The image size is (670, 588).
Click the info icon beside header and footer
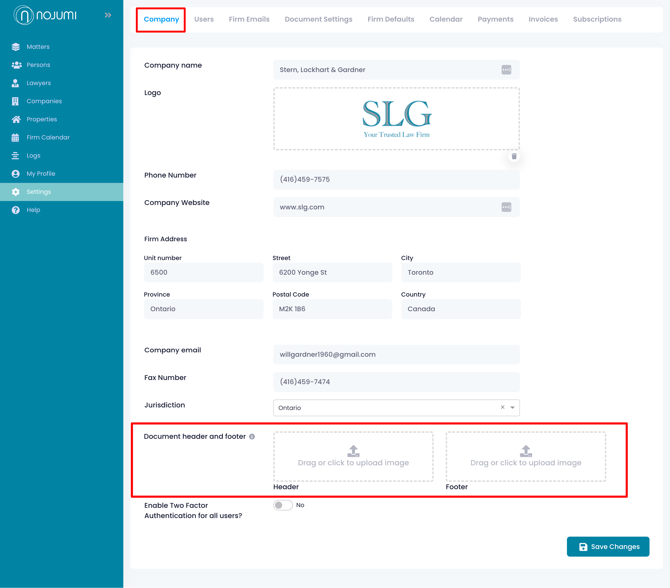pyautogui.click(x=252, y=437)
